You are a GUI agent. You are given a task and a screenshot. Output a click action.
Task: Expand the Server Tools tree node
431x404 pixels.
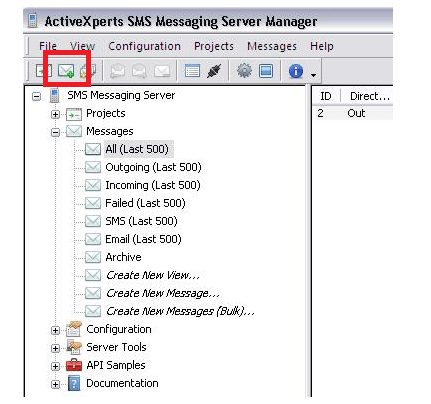(55, 348)
